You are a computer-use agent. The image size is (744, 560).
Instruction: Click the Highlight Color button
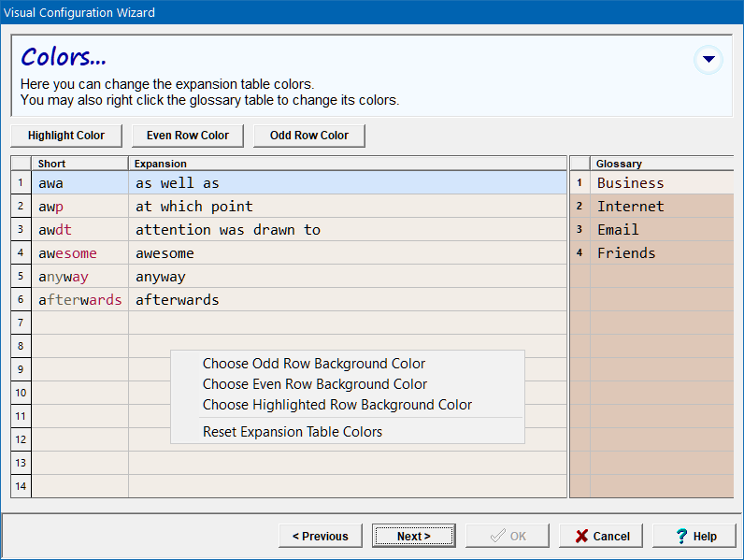65,136
